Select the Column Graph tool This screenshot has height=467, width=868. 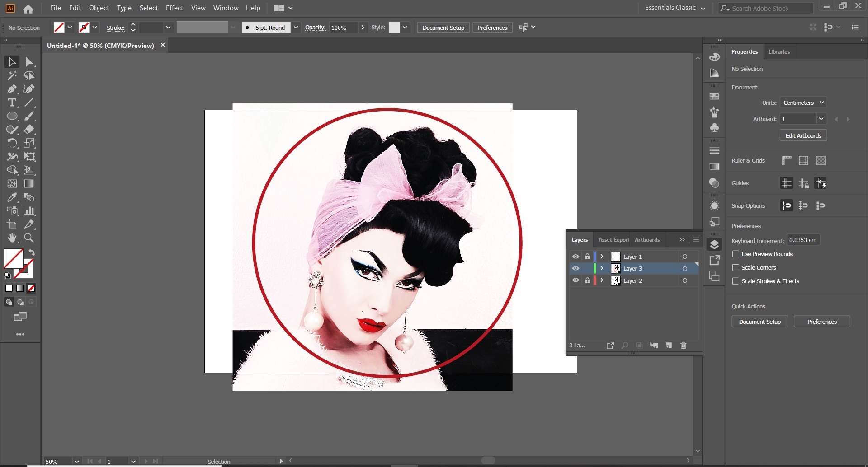(x=29, y=211)
